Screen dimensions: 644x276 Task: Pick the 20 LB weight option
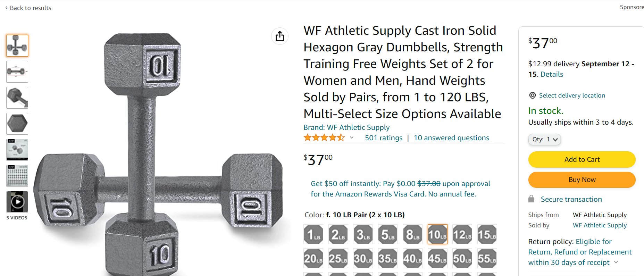coord(313,258)
